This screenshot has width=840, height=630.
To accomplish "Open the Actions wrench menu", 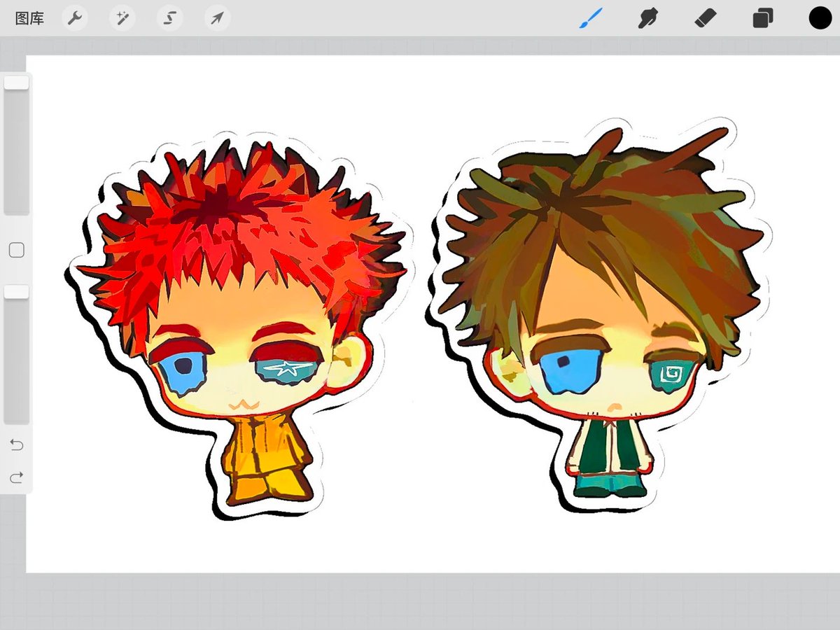I will pos(74,18).
